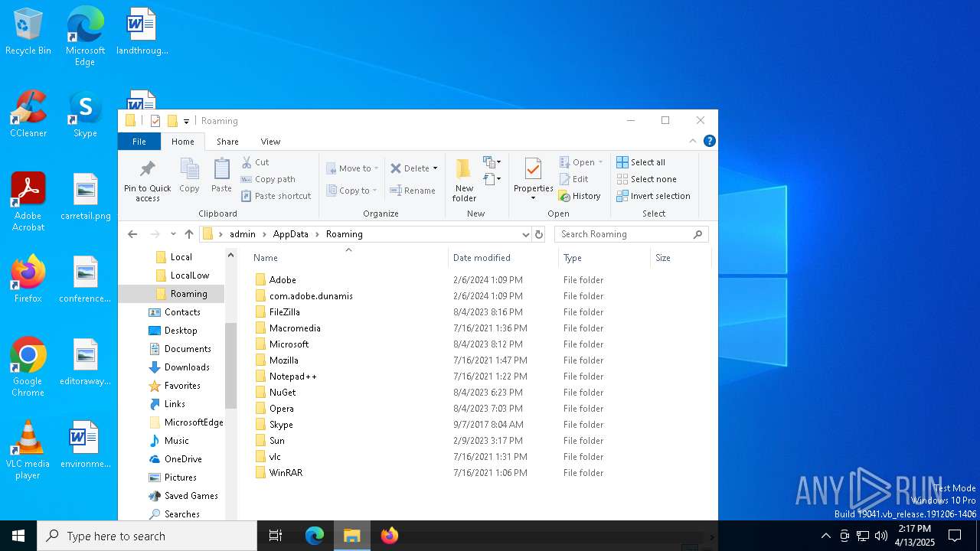Select the FileZilla folder
This screenshot has height=551, width=980.
coord(284,312)
